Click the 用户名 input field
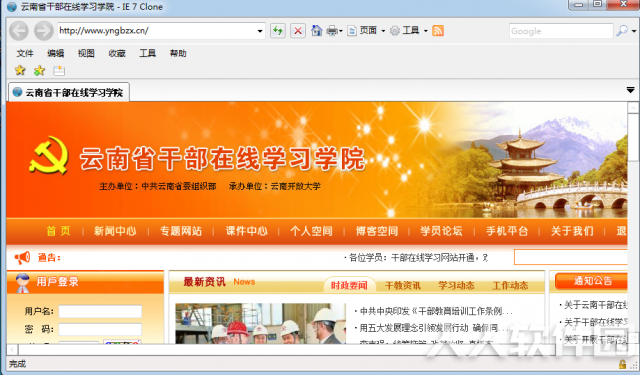 point(100,311)
